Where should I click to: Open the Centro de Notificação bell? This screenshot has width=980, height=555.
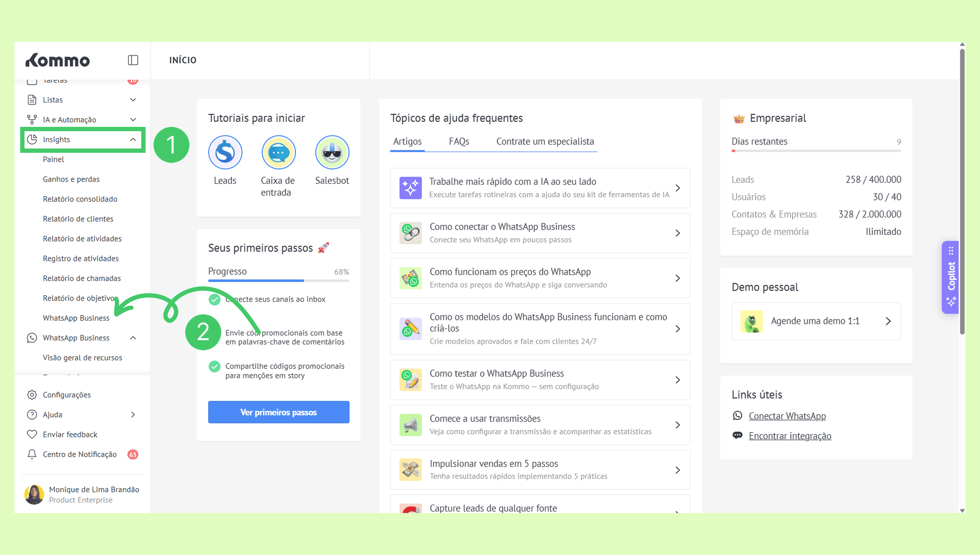coord(32,454)
